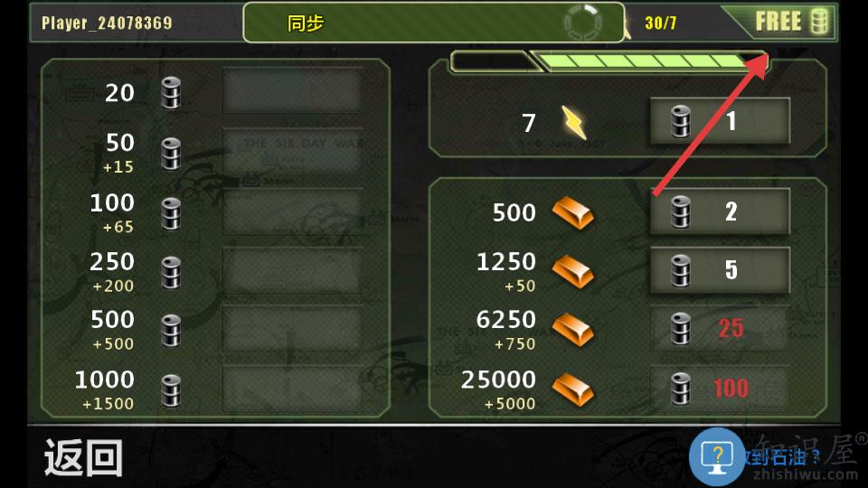This screenshot has width=868, height=488.
Task: Click the oil barrel icon beside 250 +200
Action: tap(171, 272)
